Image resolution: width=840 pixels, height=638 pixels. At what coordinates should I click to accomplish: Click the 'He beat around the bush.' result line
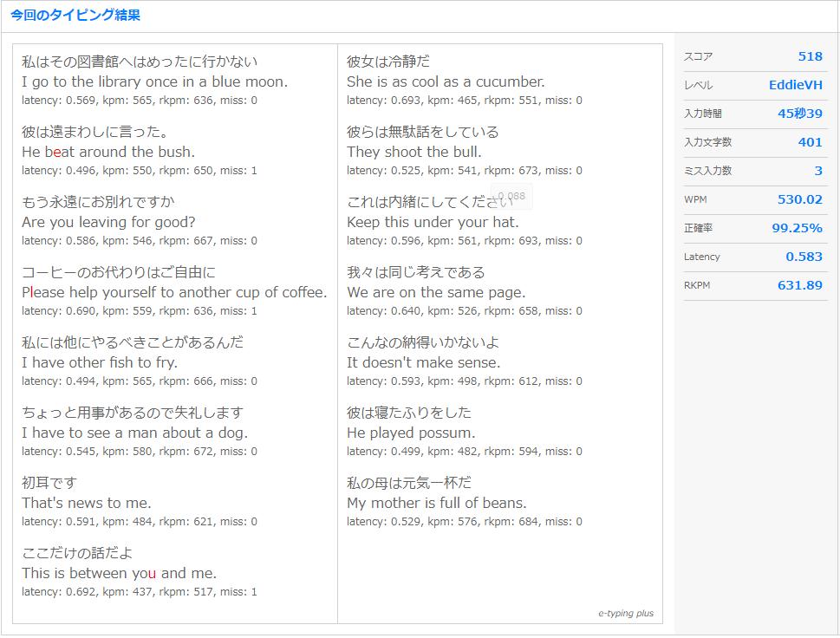[132, 151]
